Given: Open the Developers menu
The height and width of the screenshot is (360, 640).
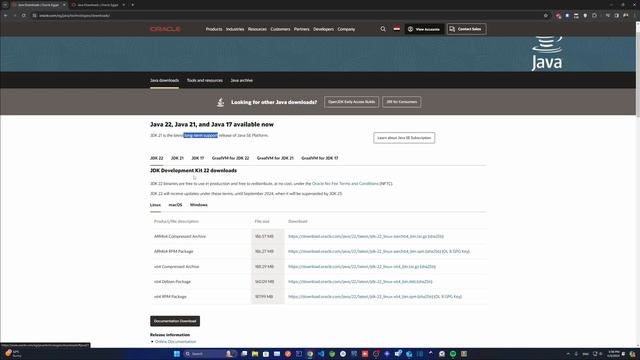Looking at the screenshot, I should click(323, 29).
